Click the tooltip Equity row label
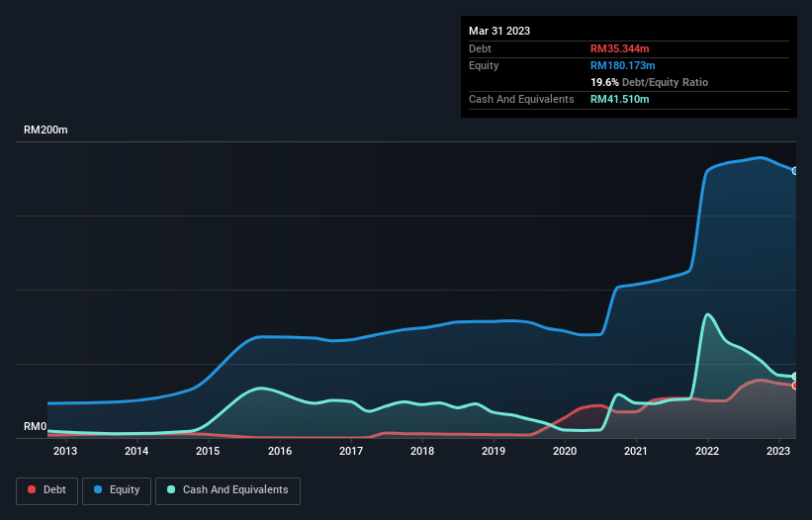Image resolution: width=812 pixels, height=520 pixels. pyautogui.click(x=484, y=65)
